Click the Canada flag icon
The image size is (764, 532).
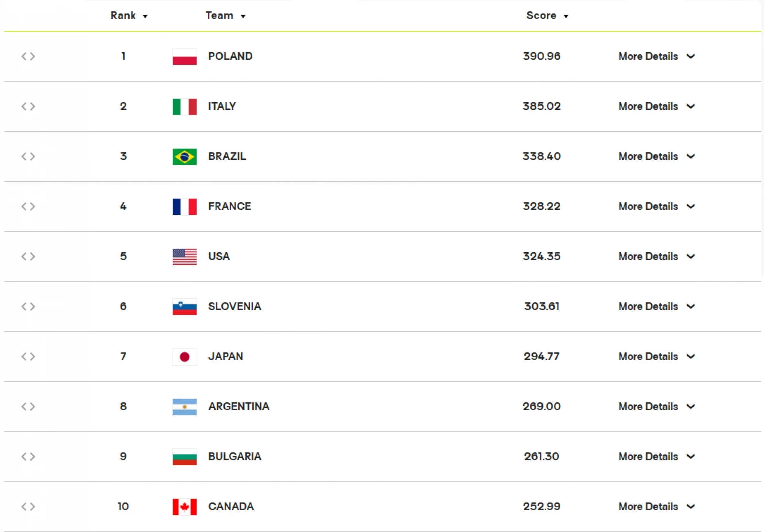click(x=184, y=507)
